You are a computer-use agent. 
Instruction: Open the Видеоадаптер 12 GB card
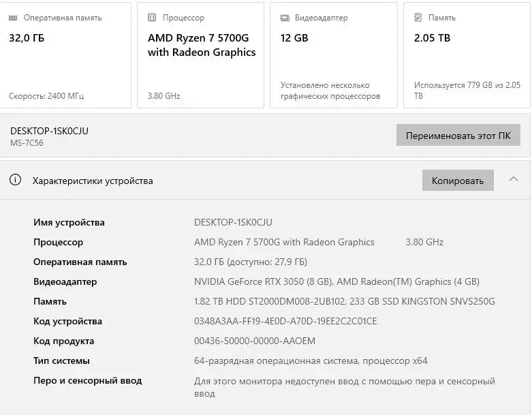point(334,55)
